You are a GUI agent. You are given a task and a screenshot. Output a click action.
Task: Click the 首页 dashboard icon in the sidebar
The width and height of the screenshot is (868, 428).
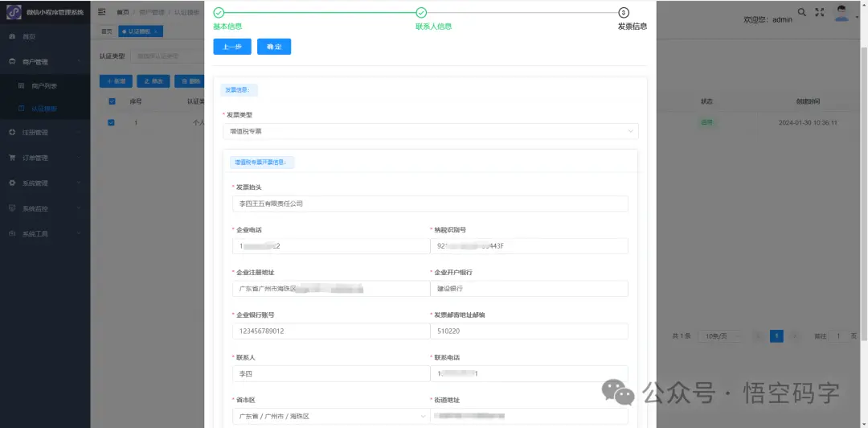click(x=12, y=36)
